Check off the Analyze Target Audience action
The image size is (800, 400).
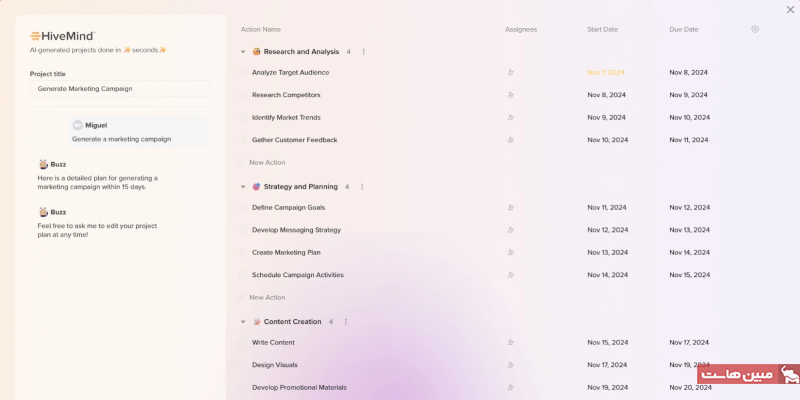tap(242, 73)
